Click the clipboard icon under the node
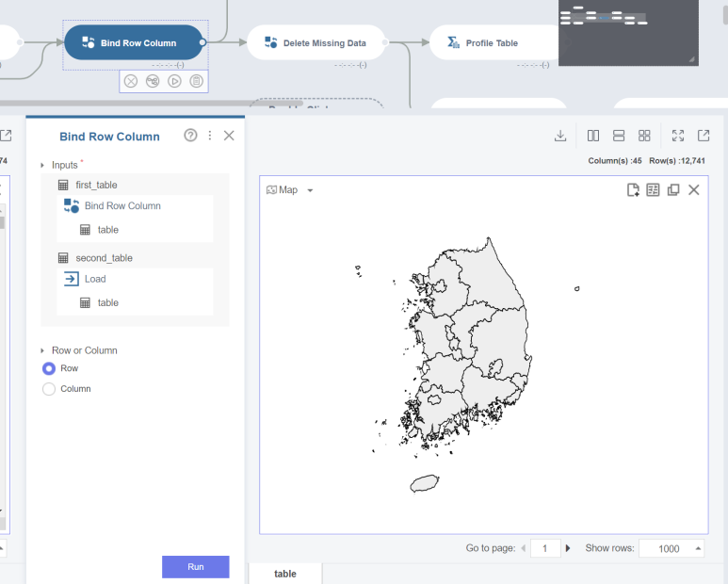The width and height of the screenshot is (728, 584). [x=197, y=81]
